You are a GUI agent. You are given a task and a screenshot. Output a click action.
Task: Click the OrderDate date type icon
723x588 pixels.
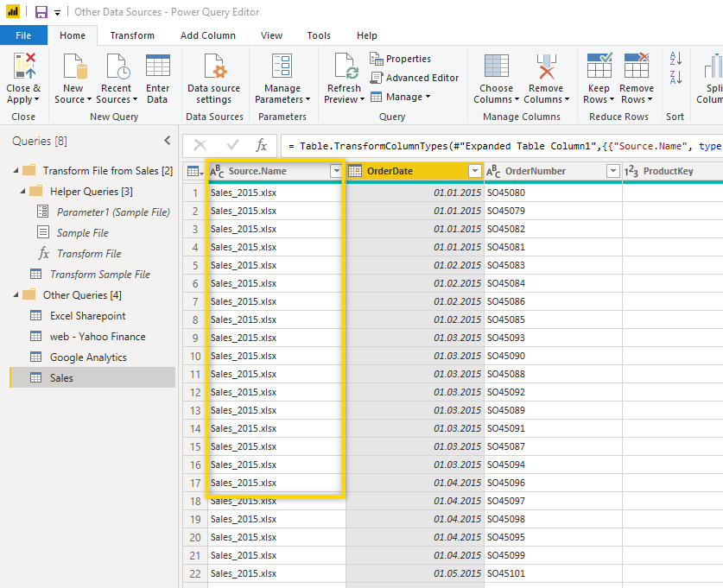tap(354, 171)
